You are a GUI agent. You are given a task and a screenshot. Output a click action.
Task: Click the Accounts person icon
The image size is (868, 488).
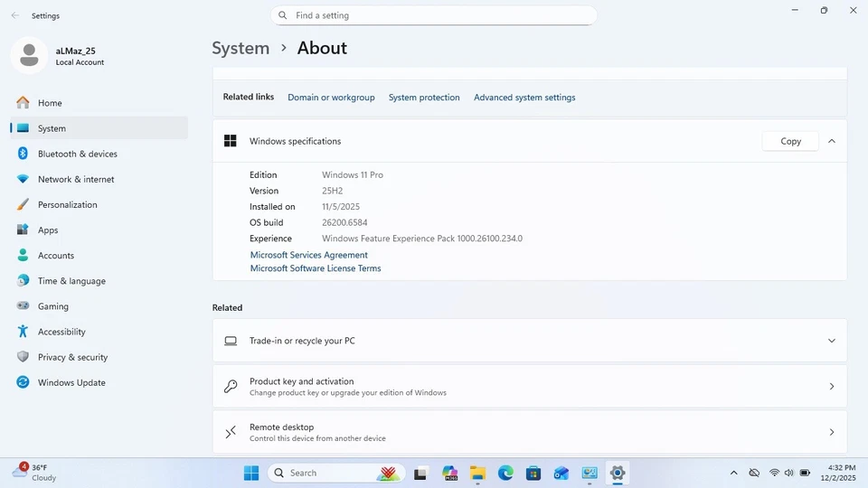[x=23, y=255]
